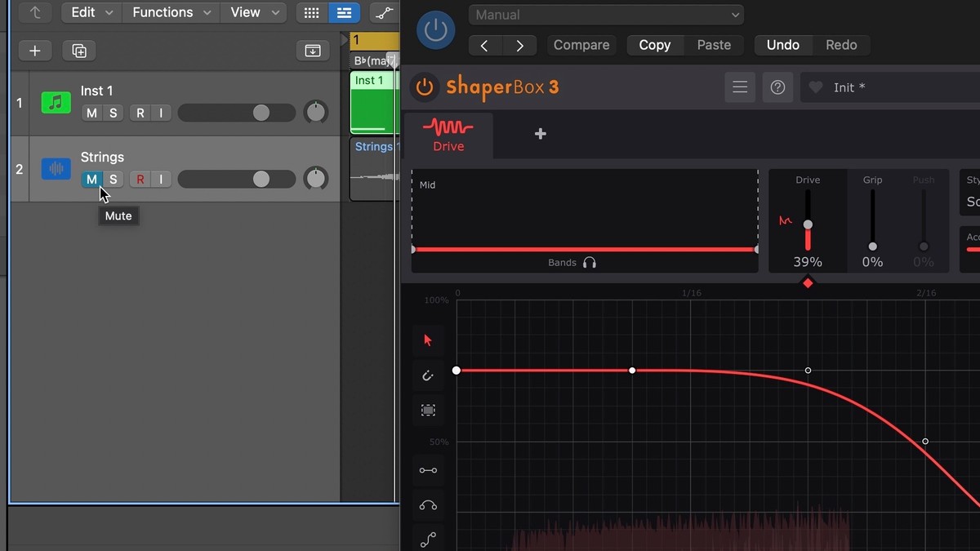The image size is (980, 551).
Task: Adjust the Inst 1 volume slider
Action: pyautogui.click(x=261, y=113)
